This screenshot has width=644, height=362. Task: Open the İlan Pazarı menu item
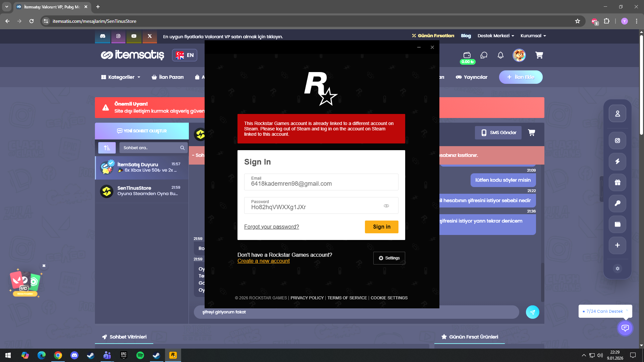coord(168,77)
